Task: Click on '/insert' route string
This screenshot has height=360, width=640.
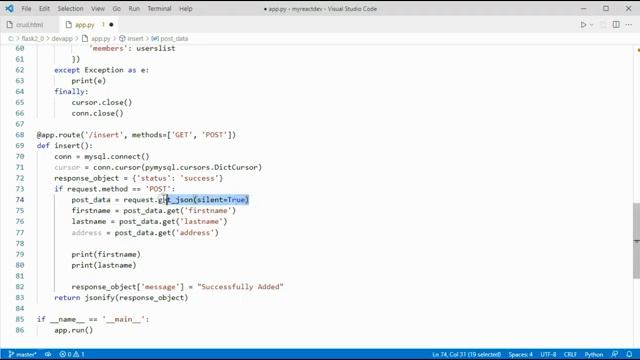Action: point(104,135)
